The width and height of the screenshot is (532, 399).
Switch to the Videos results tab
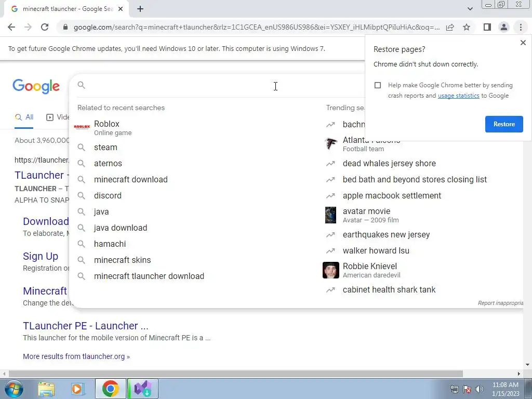pos(58,117)
